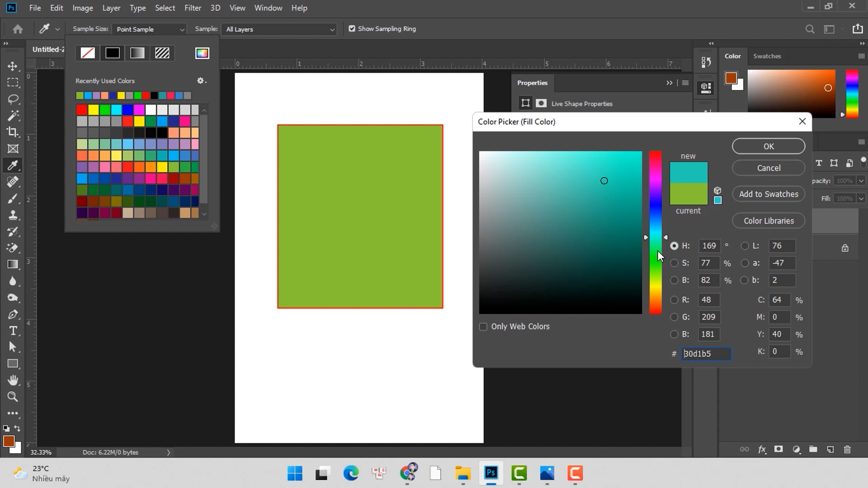Click in the hex color input field

[706, 354]
